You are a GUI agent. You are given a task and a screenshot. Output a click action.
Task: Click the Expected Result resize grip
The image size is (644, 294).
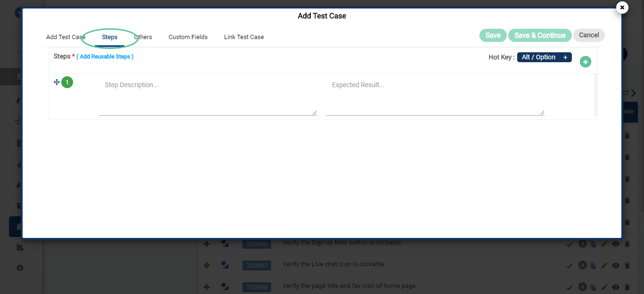(542, 113)
